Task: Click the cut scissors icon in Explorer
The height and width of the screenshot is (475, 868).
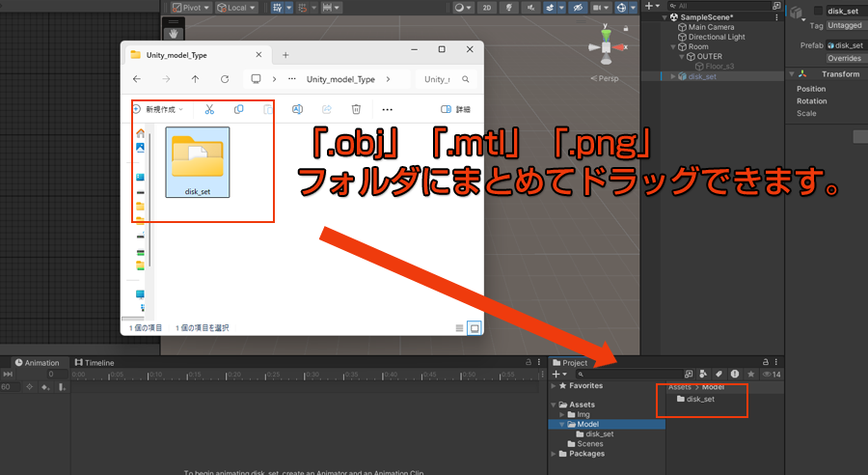Action: [209, 110]
